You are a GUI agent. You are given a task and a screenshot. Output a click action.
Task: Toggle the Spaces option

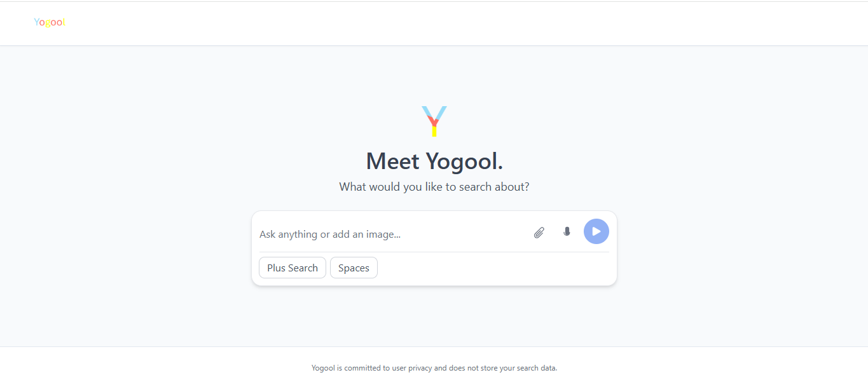point(354,268)
